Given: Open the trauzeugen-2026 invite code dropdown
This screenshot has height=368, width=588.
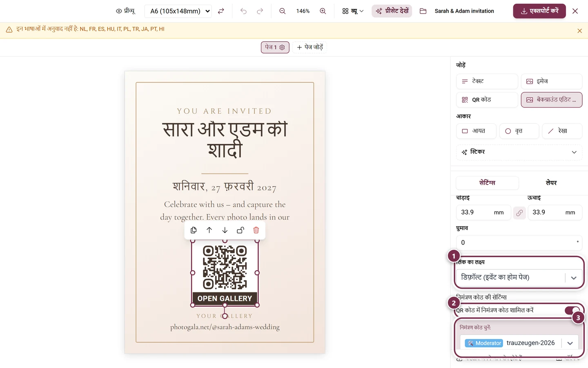Looking at the screenshot, I should coord(519,343).
